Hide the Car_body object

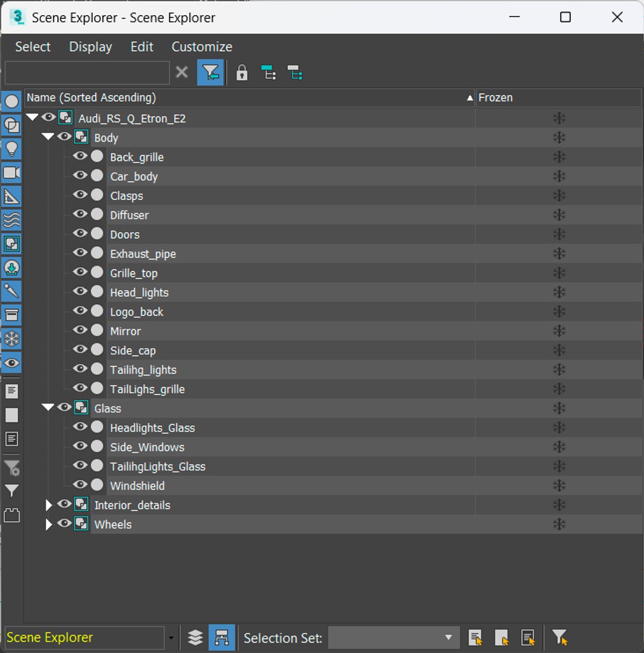tap(80, 175)
